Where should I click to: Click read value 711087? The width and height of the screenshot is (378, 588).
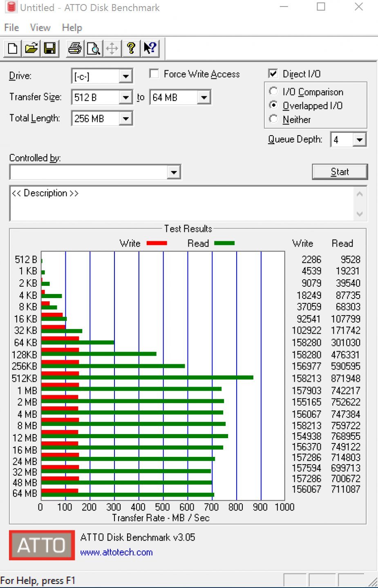346,489
